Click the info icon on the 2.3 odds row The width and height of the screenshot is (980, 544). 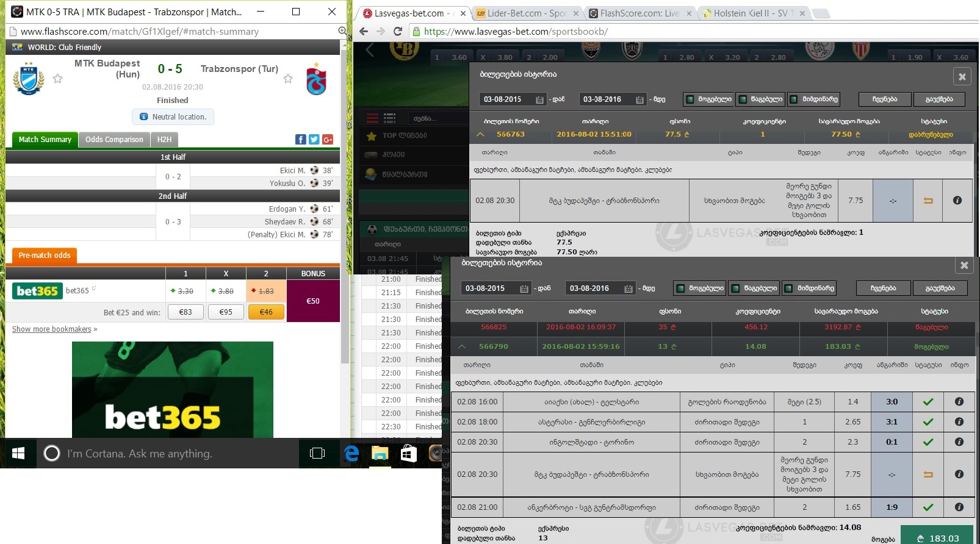pos(959,442)
